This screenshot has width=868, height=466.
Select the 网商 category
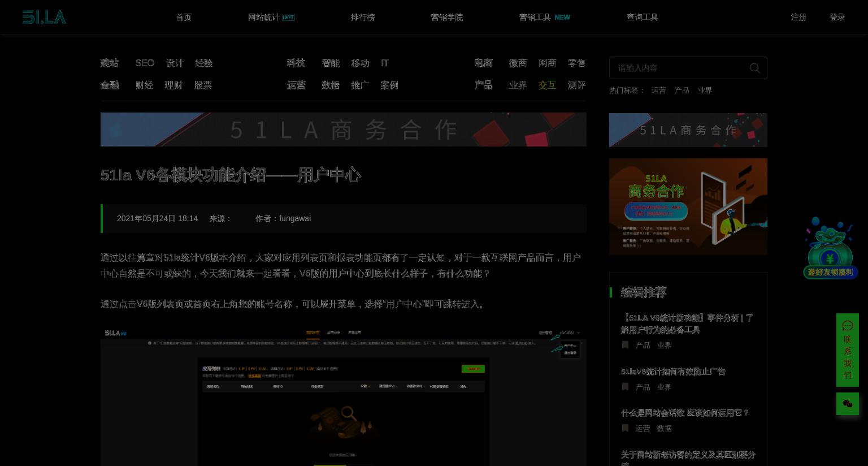click(x=547, y=63)
